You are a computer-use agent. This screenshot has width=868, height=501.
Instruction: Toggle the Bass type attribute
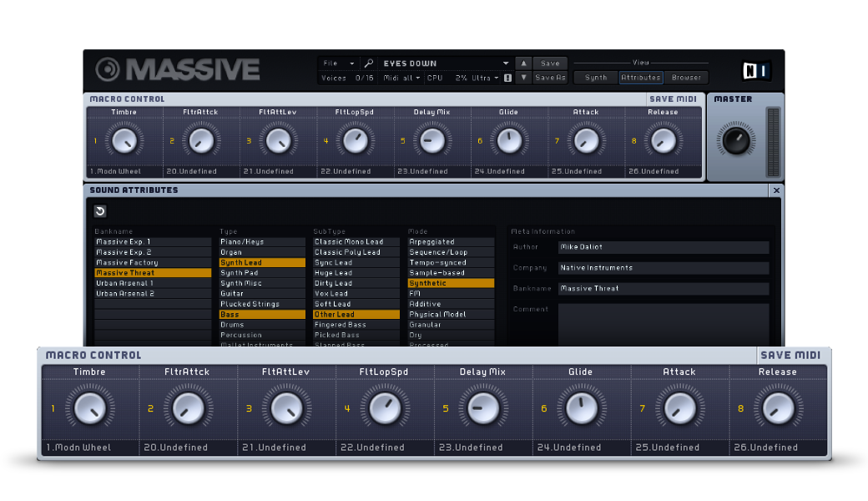click(262, 315)
